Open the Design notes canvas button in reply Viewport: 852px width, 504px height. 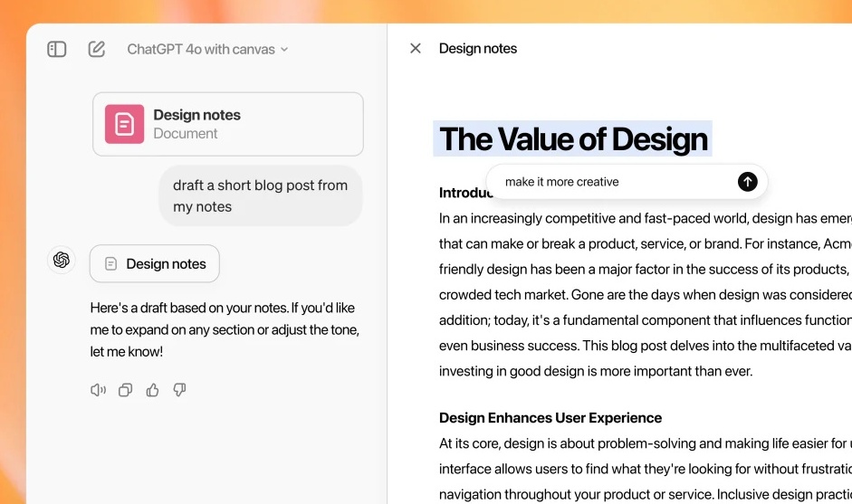[155, 263]
